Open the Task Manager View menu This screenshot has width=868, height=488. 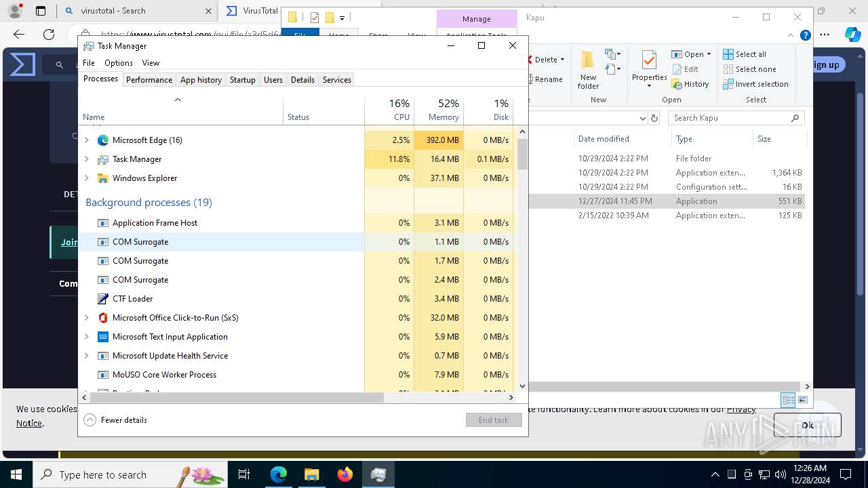coord(151,63)
